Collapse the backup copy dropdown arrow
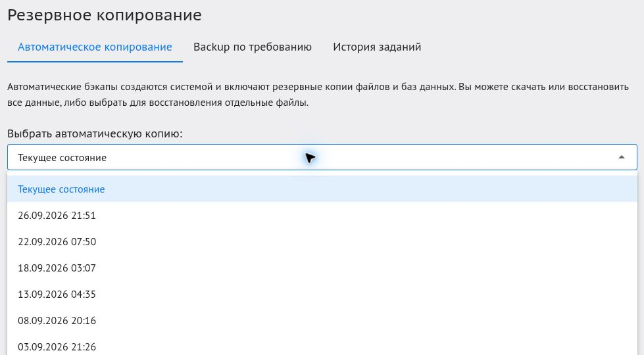Image resolution: width=644 pixels, height=355 pixels. coord(622,157)
